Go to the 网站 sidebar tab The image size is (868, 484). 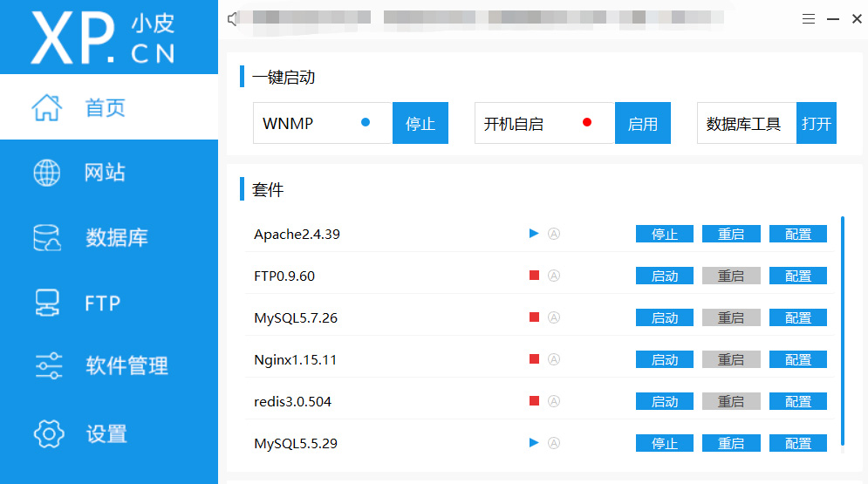tap(105, 172)
